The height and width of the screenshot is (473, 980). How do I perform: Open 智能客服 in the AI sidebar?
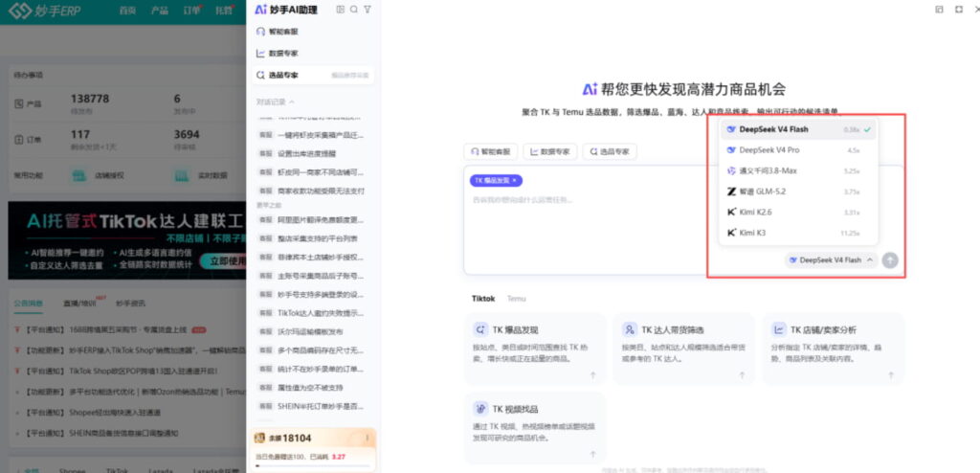(313, 32)
